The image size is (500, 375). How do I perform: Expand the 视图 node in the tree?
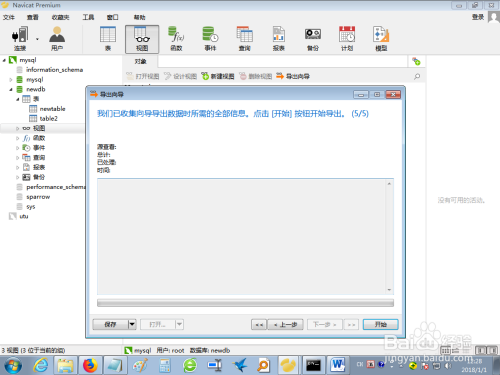pyautogui.click(x=18, y=128)
